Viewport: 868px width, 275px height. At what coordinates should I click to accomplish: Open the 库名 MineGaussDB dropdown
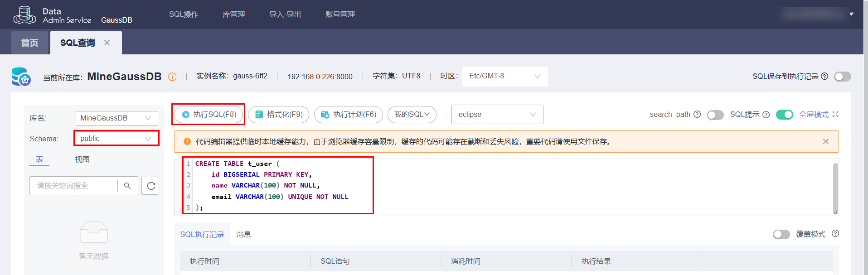[x=116, y=118]
